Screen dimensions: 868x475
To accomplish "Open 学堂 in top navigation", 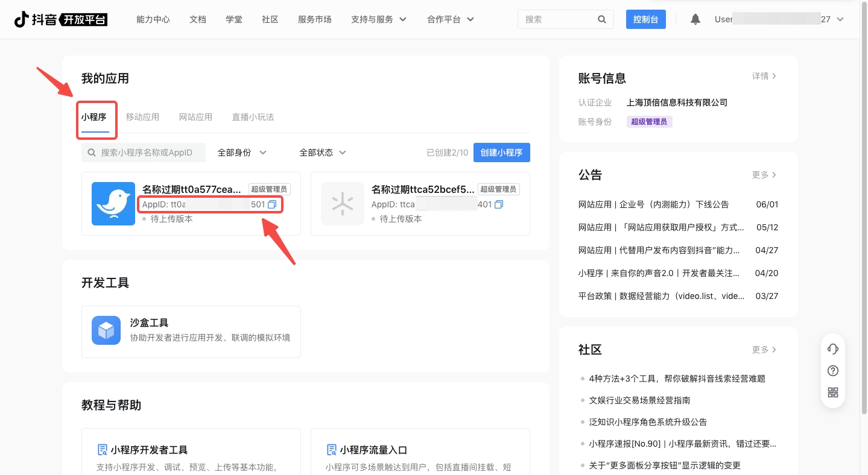I will 234,19.
